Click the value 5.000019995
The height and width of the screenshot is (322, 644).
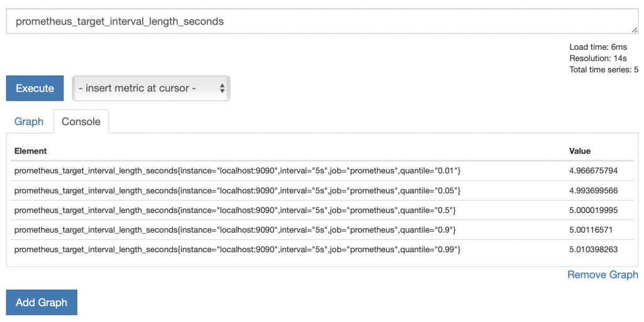pos(594,210)
